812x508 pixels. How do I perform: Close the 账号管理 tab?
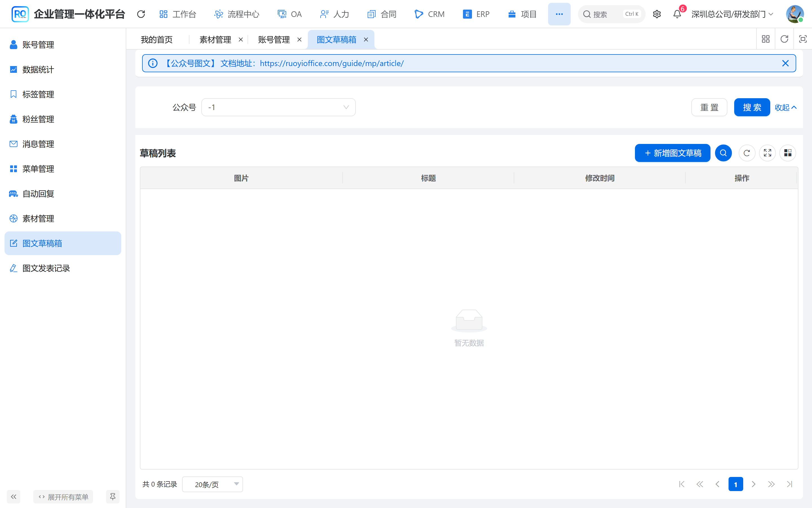click(299, 40)
